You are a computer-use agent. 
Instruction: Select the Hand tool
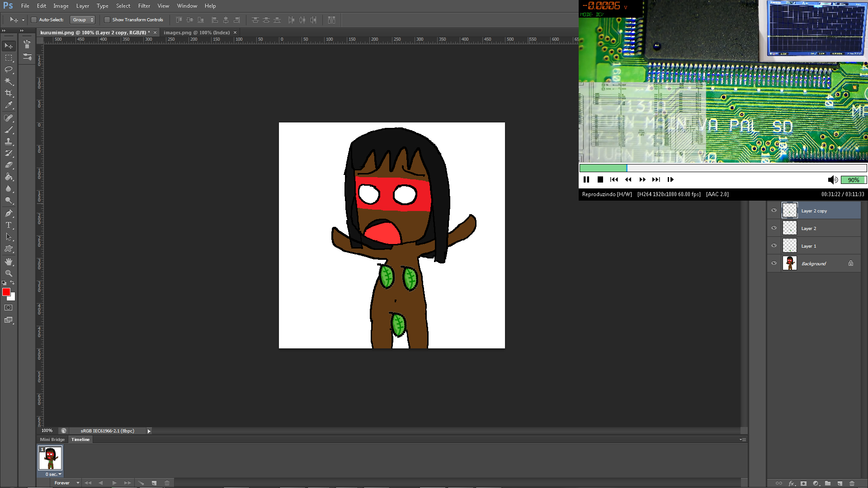(x=9, y=262)
